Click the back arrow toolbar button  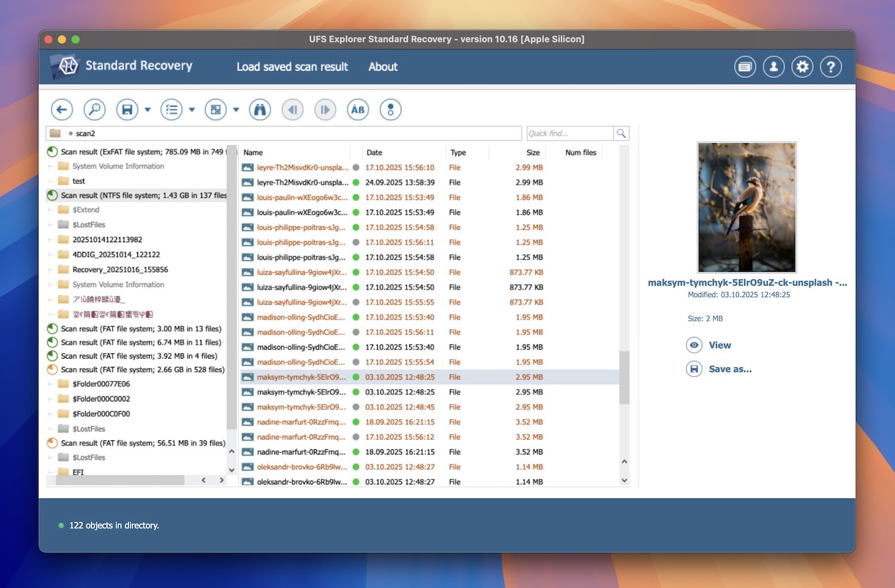[61, 110]
